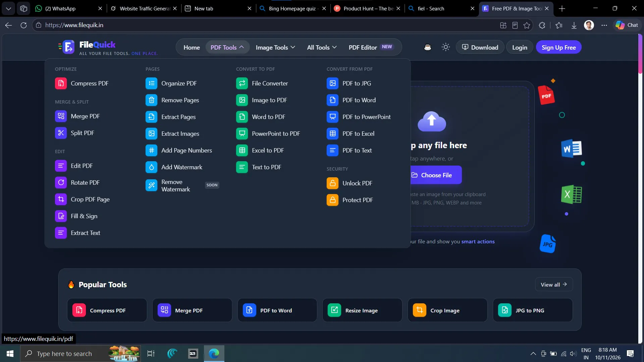Click the Excel to PDF icon
The width and height of the screenshot is (644, 362).
242,150
